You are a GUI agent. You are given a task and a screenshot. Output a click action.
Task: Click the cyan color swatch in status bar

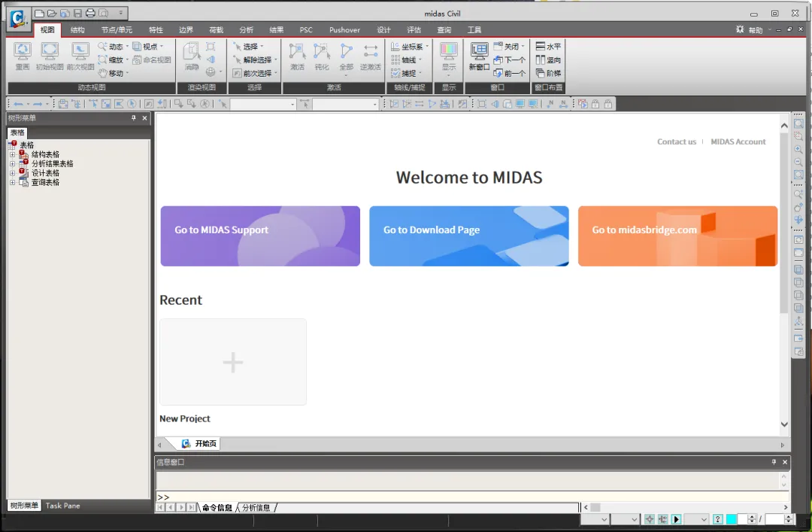(732, 519)
